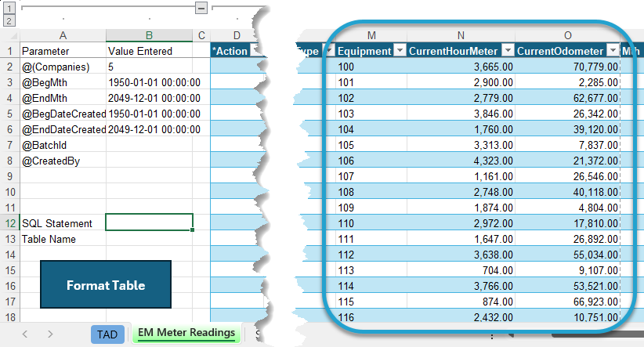644x347 pixels.
Task: Select row 7 header
Action: [x=10, y=145]
